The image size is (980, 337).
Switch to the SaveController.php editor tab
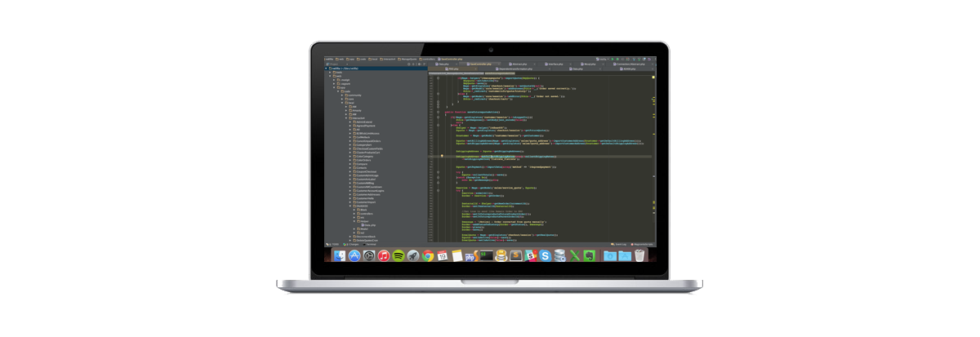coord(478,64)
